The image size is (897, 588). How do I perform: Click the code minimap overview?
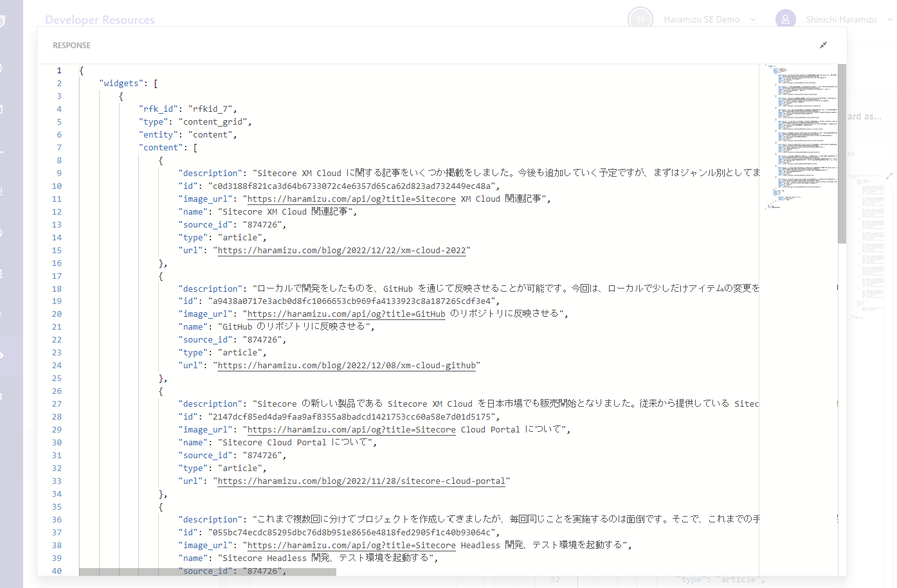click(801, 136)
